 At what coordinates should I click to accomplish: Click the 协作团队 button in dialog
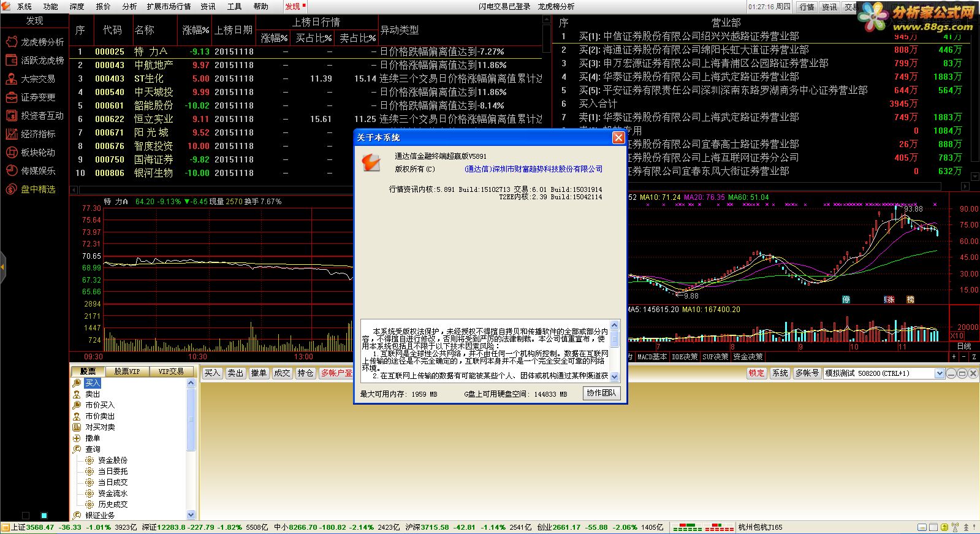[x=601, y=393]
